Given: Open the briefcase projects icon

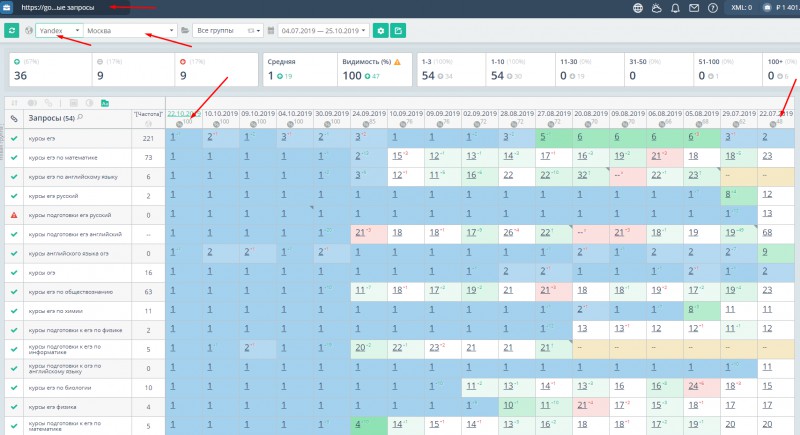Looking at the screenshot, I should 6,8.
